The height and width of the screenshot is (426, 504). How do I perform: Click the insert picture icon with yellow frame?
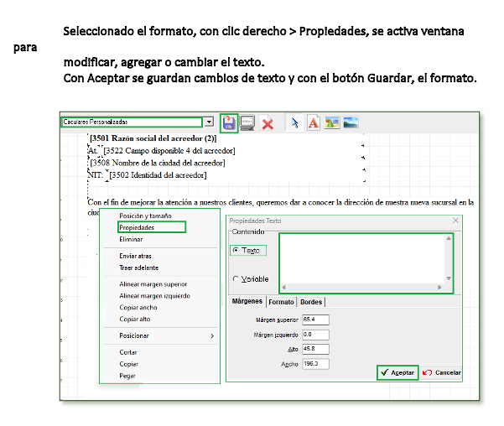(332, 122)
